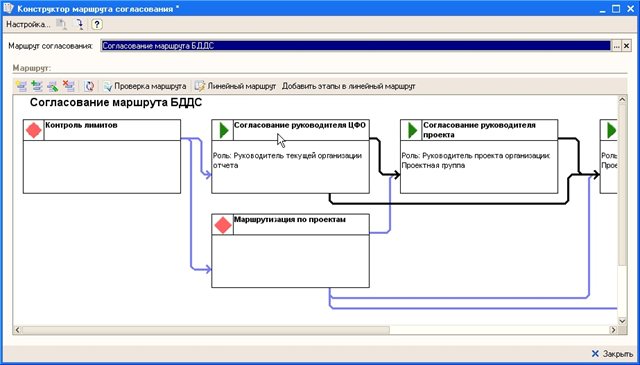Click the Линейный маршрут button

pos(236,86)
